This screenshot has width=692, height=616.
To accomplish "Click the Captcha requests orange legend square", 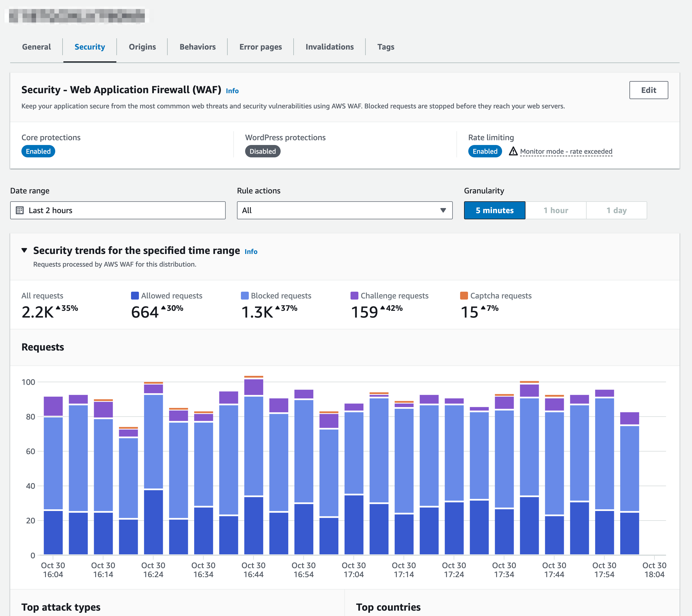I will [464, 296].
